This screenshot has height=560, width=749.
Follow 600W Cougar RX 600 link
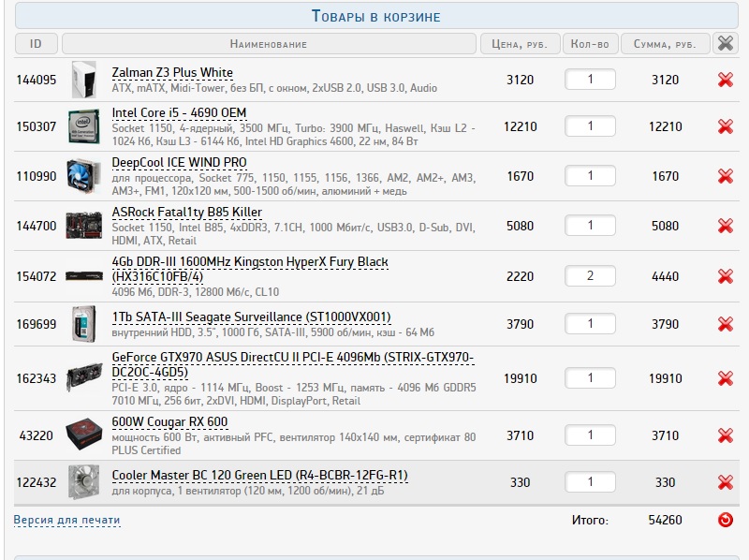coord(169,422)
